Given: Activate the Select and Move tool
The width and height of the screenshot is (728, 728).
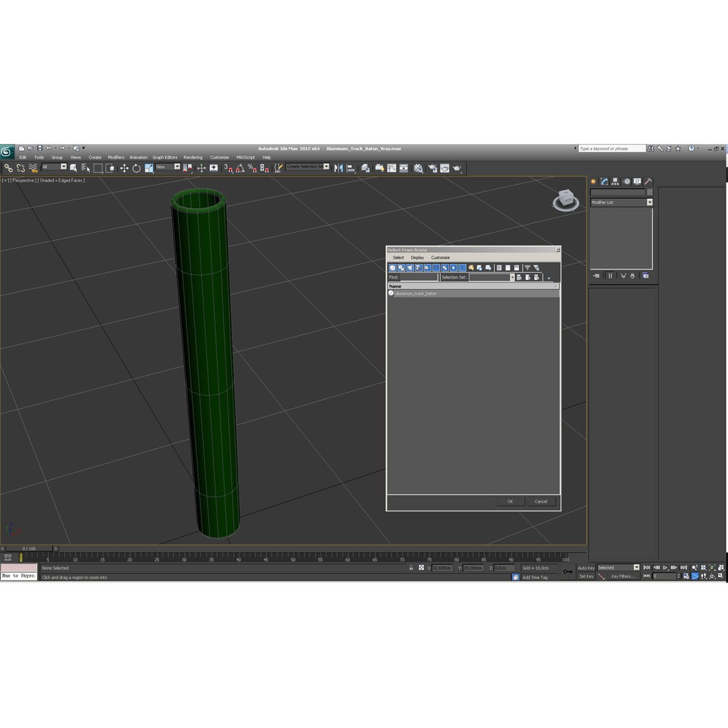Looking at the screenshot, I should pos(124,168).
